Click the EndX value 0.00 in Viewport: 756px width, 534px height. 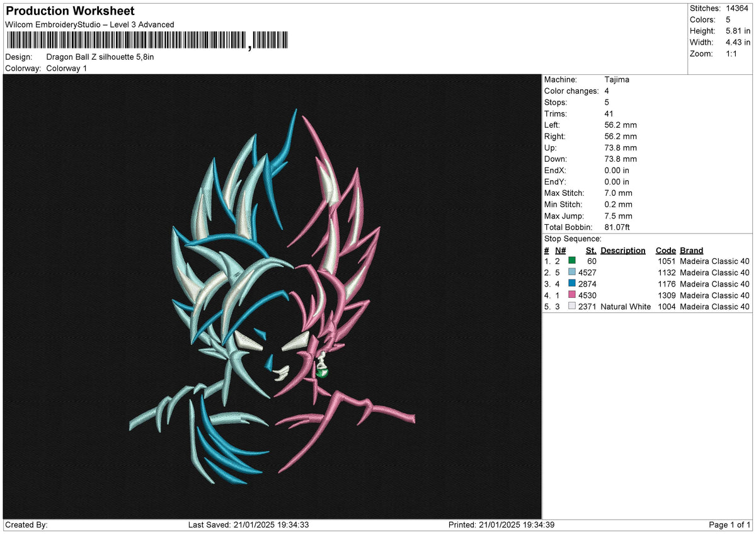click(617, 170)
